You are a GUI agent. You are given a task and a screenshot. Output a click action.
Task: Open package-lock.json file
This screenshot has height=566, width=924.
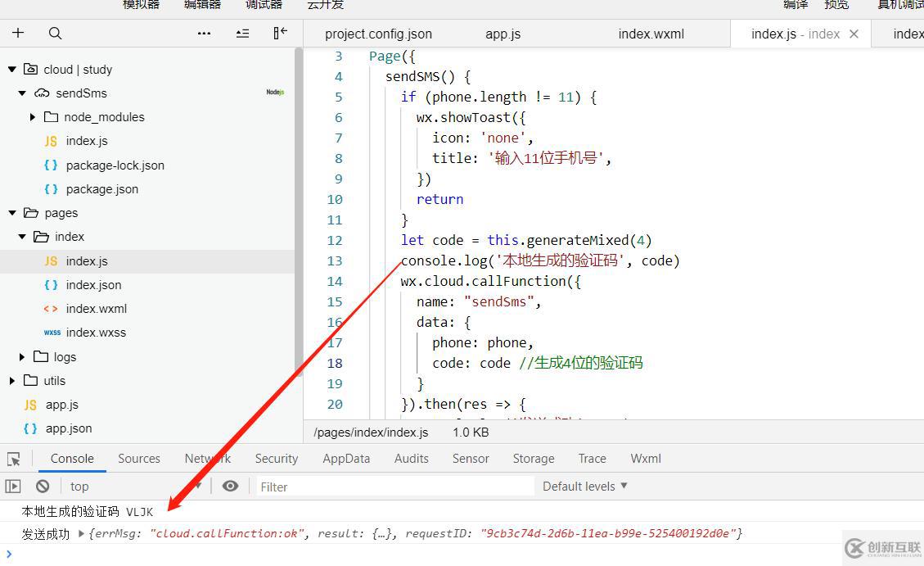point(115,165)
